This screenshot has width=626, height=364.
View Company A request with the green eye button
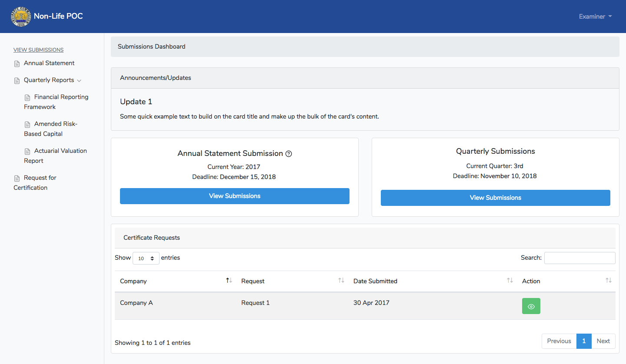click(531, 306)
